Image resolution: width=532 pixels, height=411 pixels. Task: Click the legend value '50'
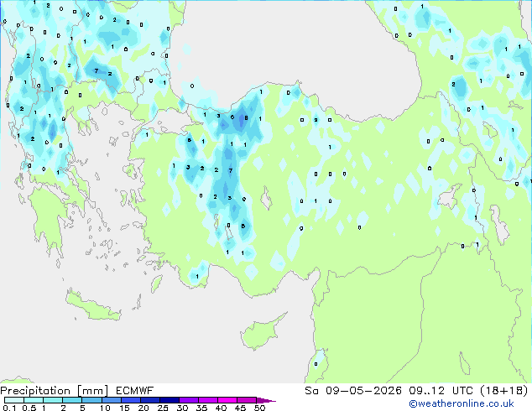click(259, 408)
